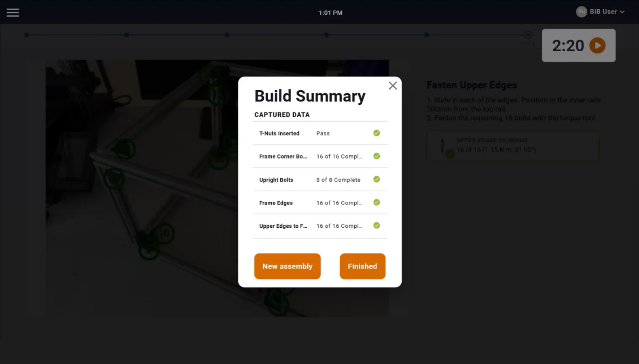
Task: Click the 1:01 PM clock
Action: coord(330,13)
